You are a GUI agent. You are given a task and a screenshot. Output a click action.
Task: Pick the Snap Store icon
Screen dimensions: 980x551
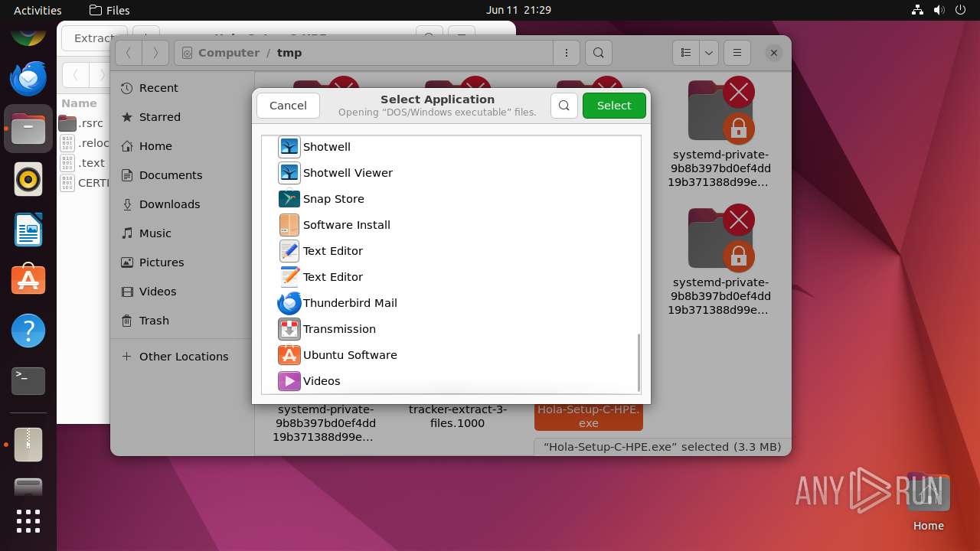coord(289,199)
